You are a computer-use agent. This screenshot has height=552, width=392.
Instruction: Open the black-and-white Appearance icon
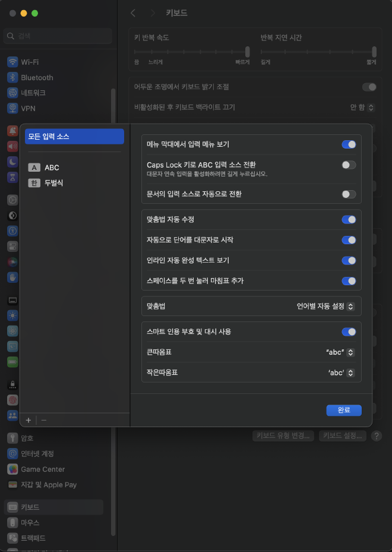12,216
